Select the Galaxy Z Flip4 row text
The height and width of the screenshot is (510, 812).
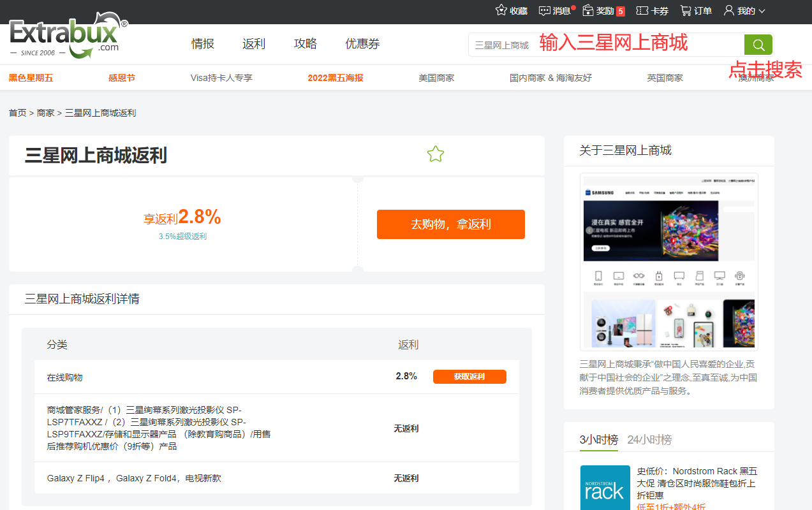[134, 478]
